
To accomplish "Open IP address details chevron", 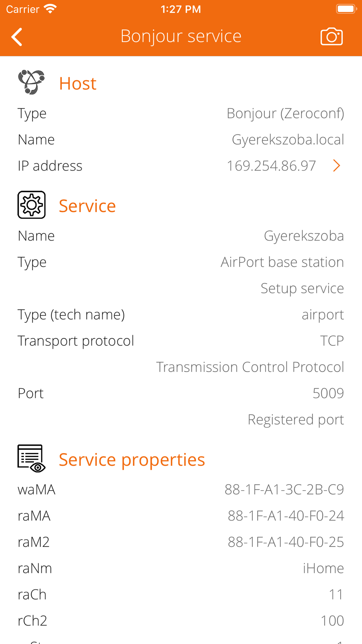I will 337,166.
